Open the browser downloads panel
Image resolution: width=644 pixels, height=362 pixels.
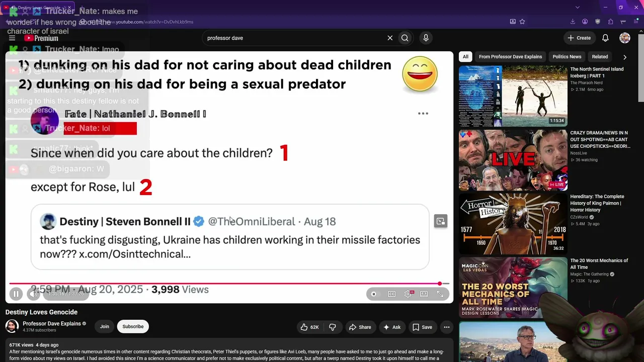pos(573,22)
